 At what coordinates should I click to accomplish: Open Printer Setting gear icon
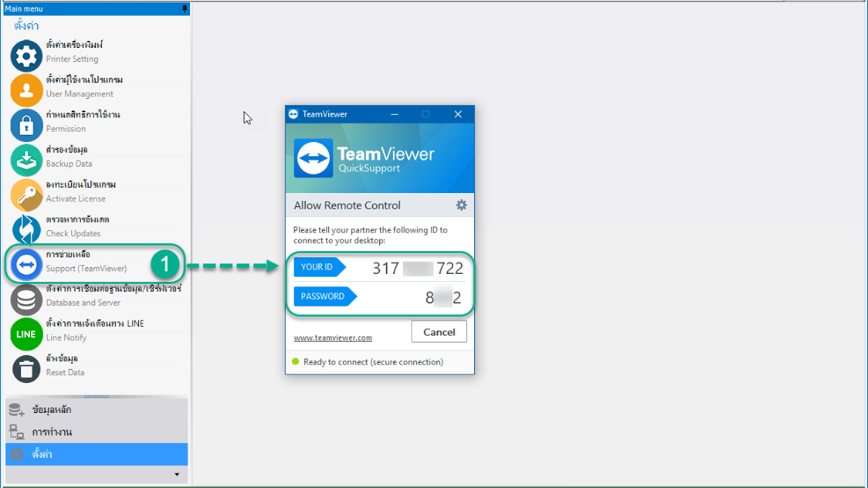26,56
